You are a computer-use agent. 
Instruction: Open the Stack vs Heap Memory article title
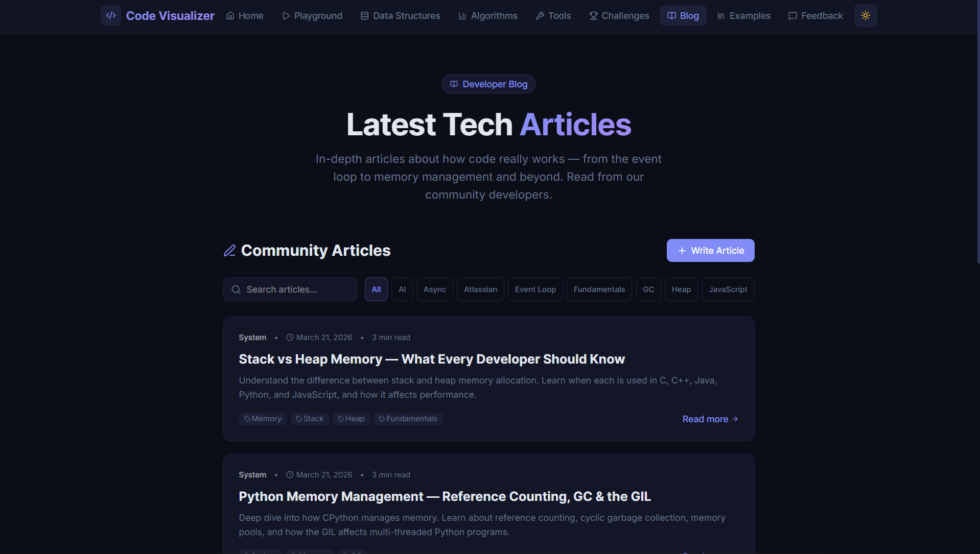point(432,359)
